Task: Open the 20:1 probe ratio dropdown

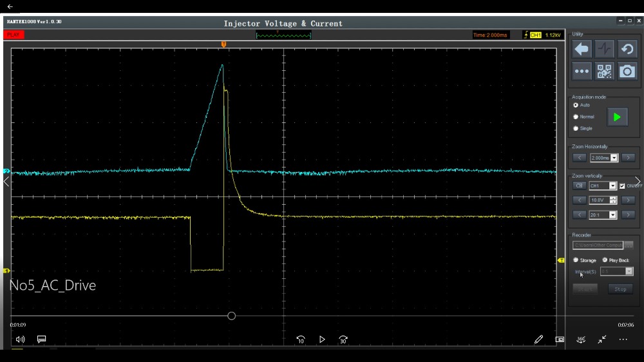Action: pos(613,215)
